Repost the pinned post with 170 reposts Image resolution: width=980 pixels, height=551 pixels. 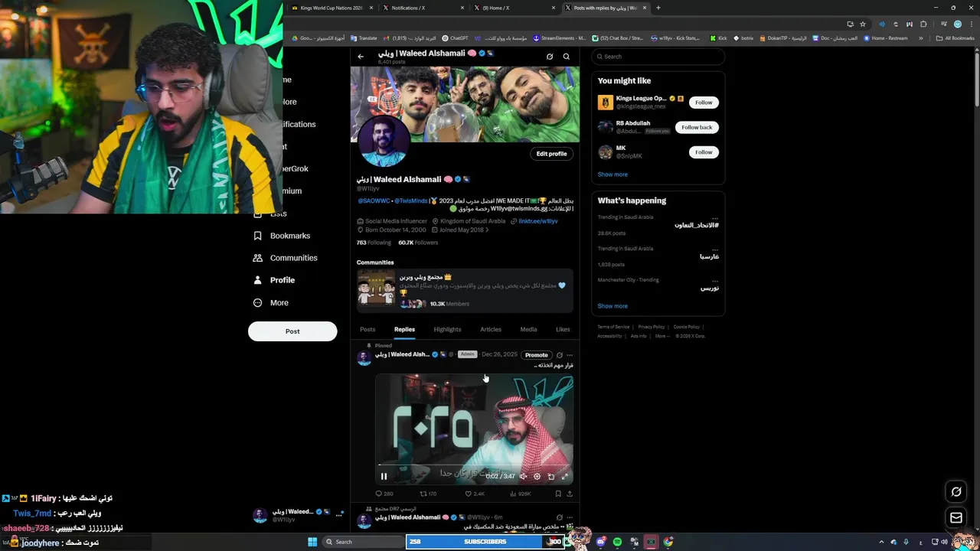click(428, 494)
